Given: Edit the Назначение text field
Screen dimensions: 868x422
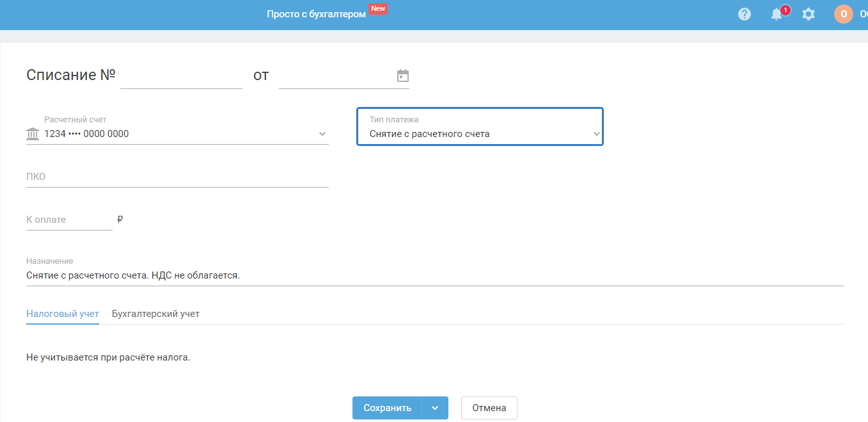Looking at the screenshot, I should click(435, 275).
